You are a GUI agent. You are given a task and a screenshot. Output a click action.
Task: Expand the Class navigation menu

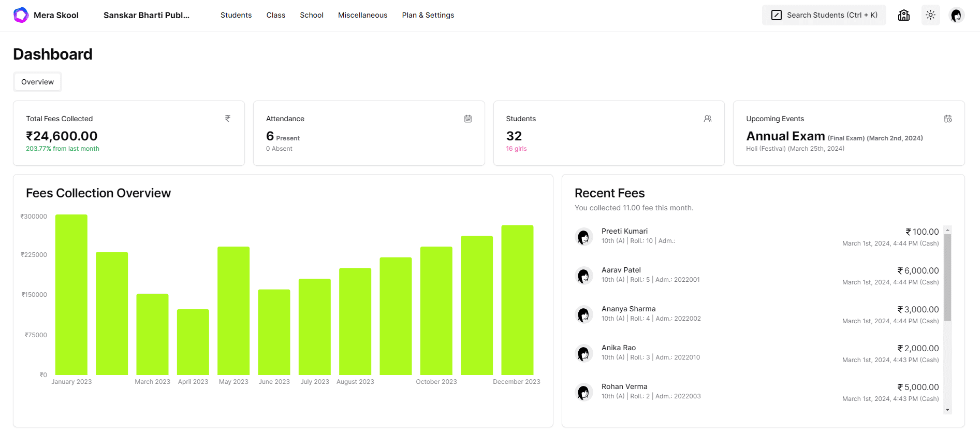click(275, 15)
